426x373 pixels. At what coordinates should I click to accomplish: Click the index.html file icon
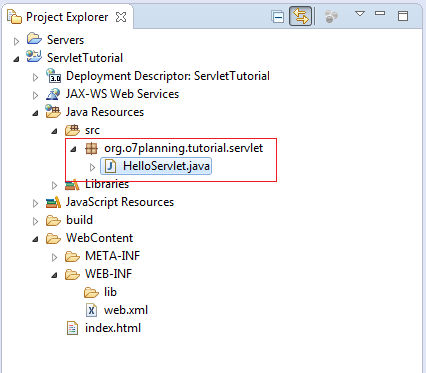tap(72, 328)
